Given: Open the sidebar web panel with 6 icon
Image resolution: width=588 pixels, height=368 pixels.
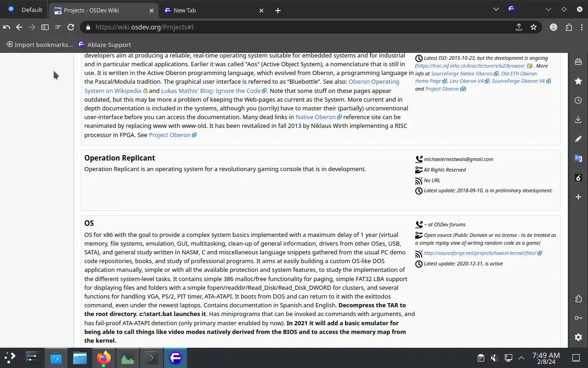Looking at the screenshot, I should coord(578,178).
